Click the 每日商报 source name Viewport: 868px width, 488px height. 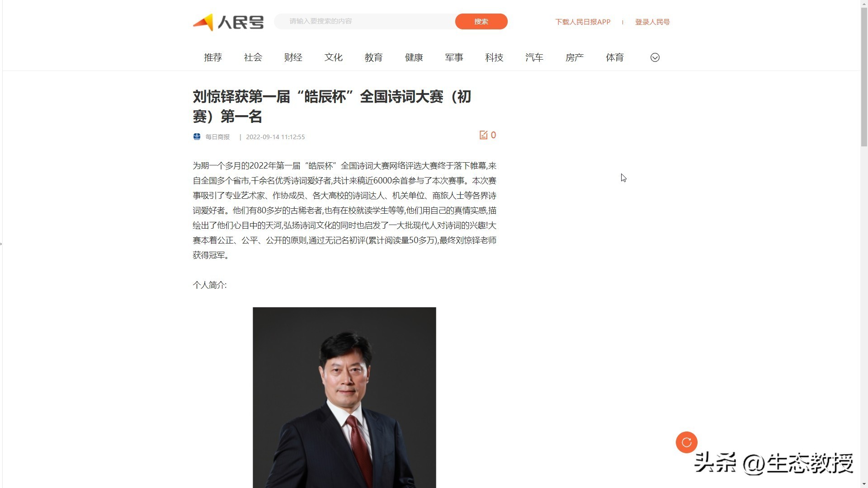pos(217,137)
